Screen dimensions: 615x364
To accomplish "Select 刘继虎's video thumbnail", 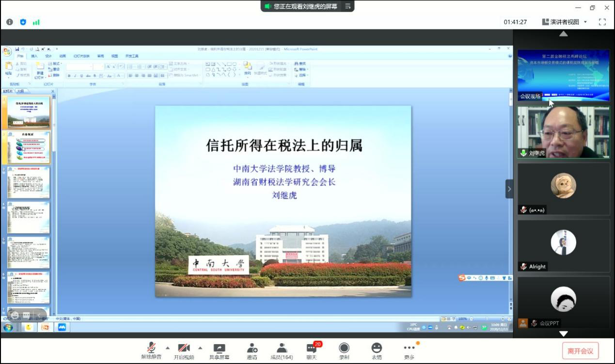I will click(563, 132).
